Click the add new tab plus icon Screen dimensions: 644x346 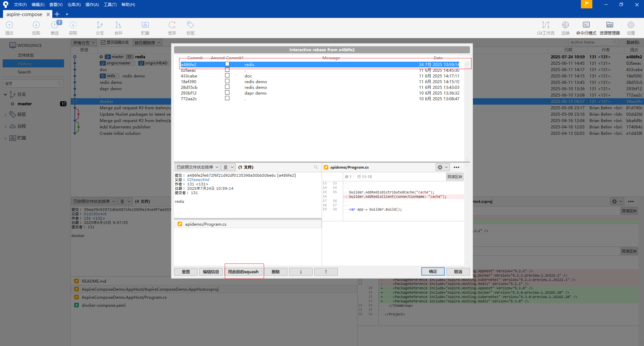[x=57, y=14]
